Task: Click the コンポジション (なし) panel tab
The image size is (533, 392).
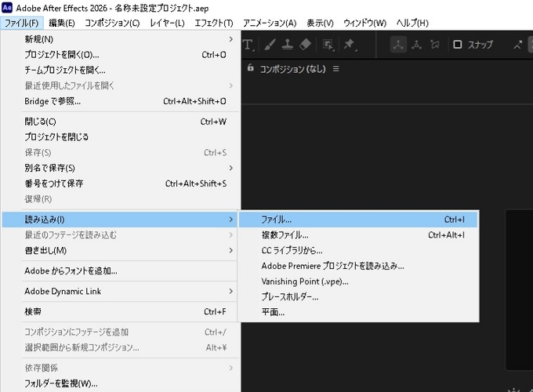Action: click(292, 69)
